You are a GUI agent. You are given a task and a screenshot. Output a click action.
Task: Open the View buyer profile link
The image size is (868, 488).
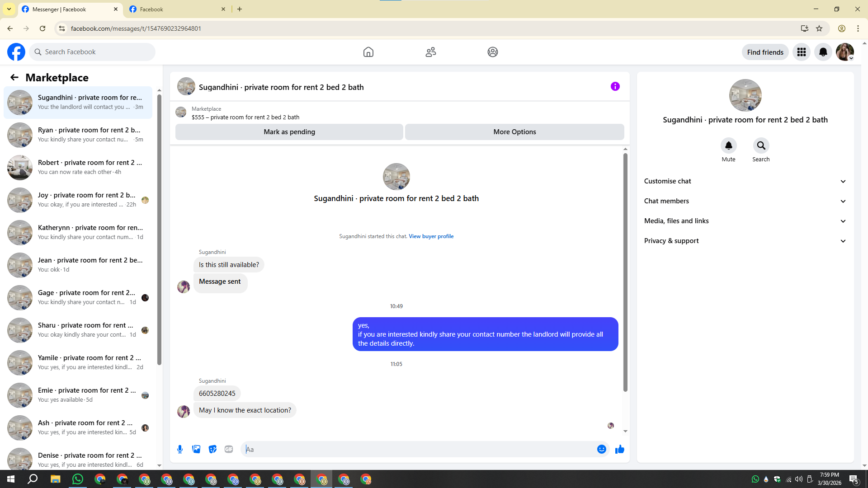pos(431,236)
